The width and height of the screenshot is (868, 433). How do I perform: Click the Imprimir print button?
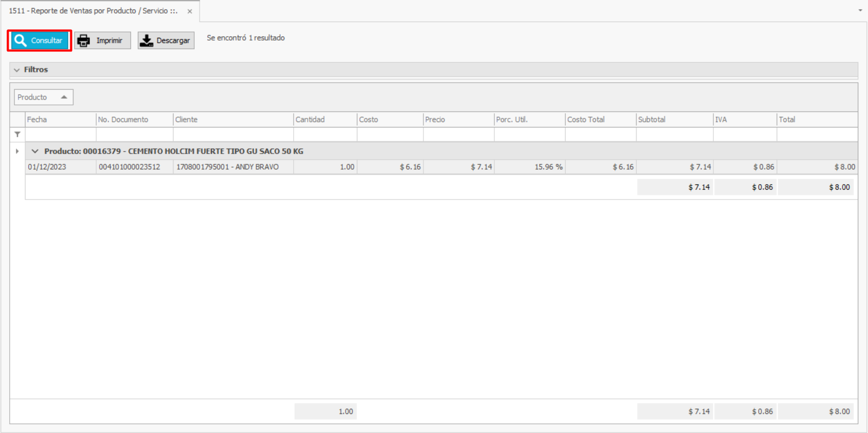coord(103,41)
